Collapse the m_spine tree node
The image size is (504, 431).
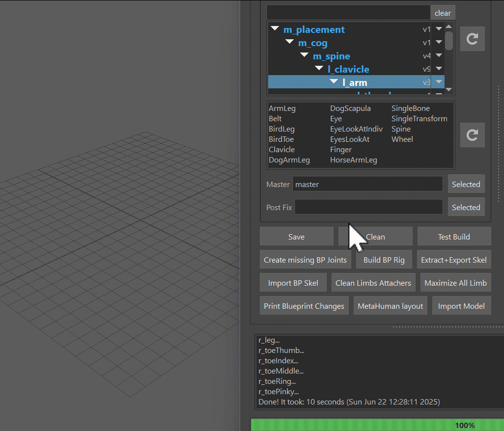coord(305,54)
